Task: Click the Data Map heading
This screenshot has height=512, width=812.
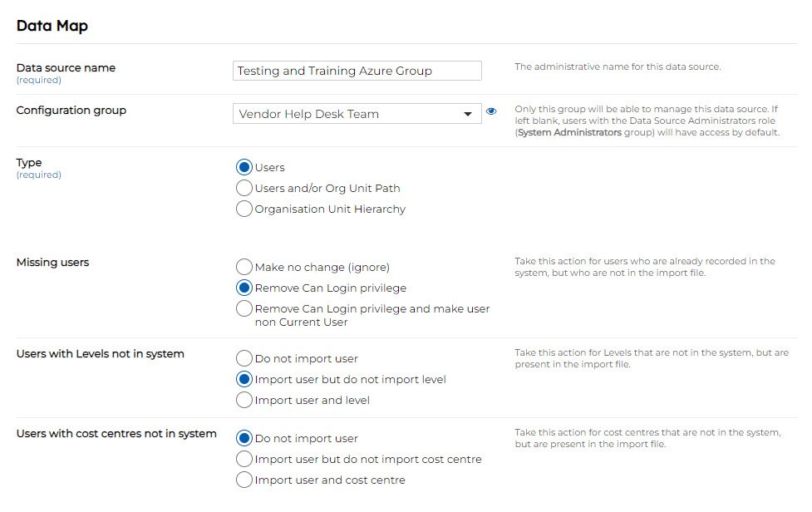Action: 52,26
